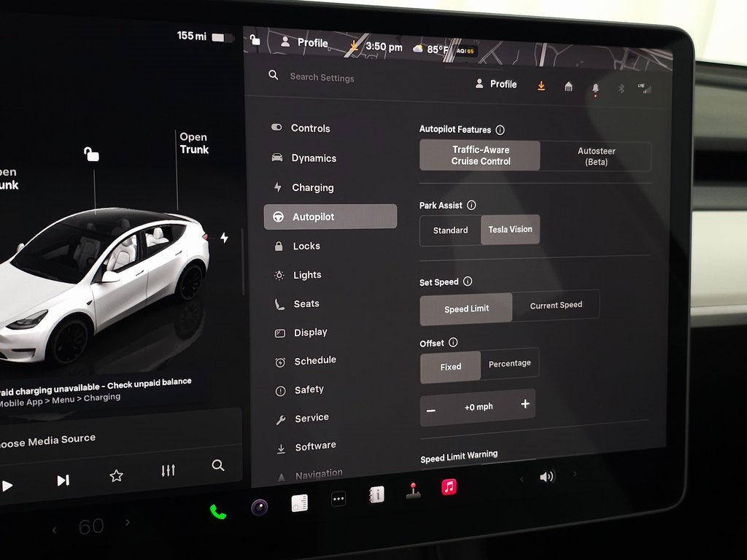Open the Apple Music app
Image resolution: width=747 pixels, height=560 pixels.
449,486
